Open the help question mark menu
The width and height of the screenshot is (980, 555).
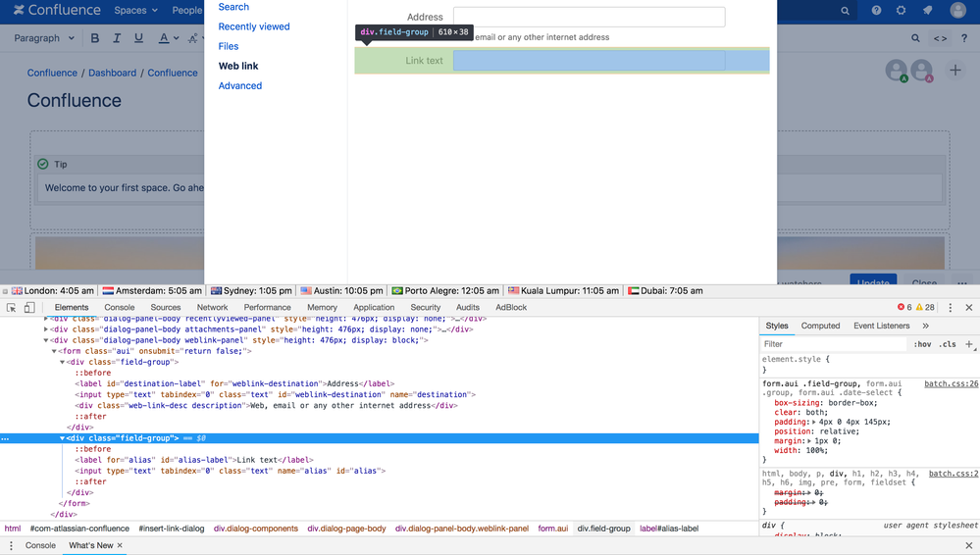tap(876, 10)
